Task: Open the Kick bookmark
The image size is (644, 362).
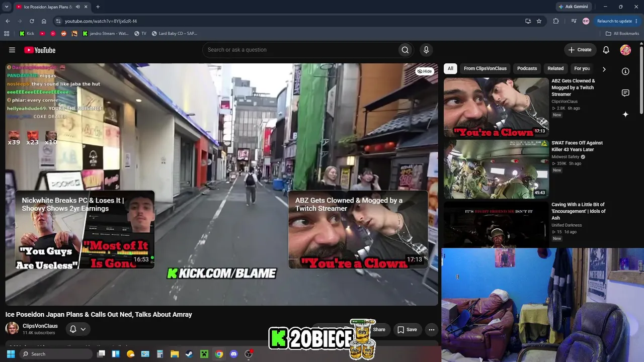Action: tap(27, 34)
